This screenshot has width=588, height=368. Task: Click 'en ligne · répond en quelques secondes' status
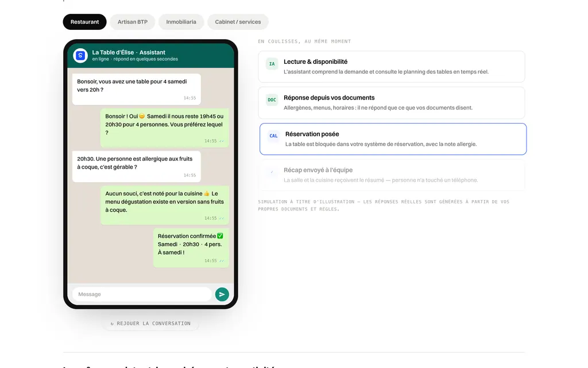tap(135, 59)
